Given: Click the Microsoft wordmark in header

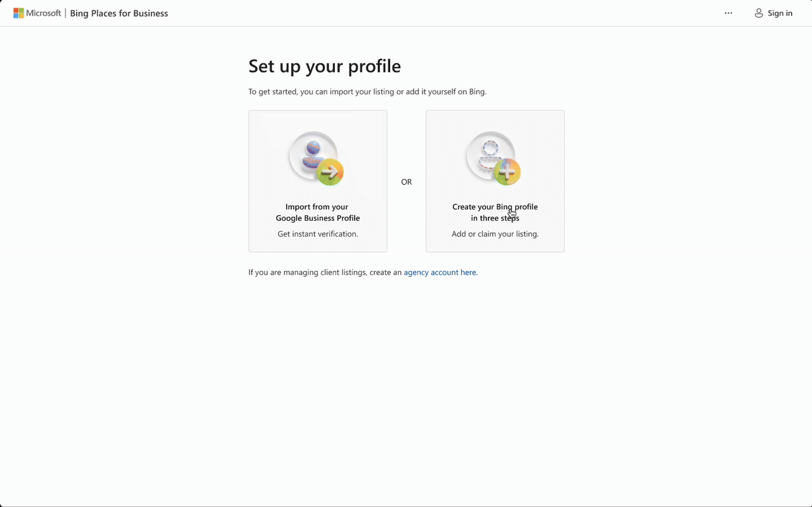Looking at the screenshot, I should pyautogui.click(x=43, y=13).
